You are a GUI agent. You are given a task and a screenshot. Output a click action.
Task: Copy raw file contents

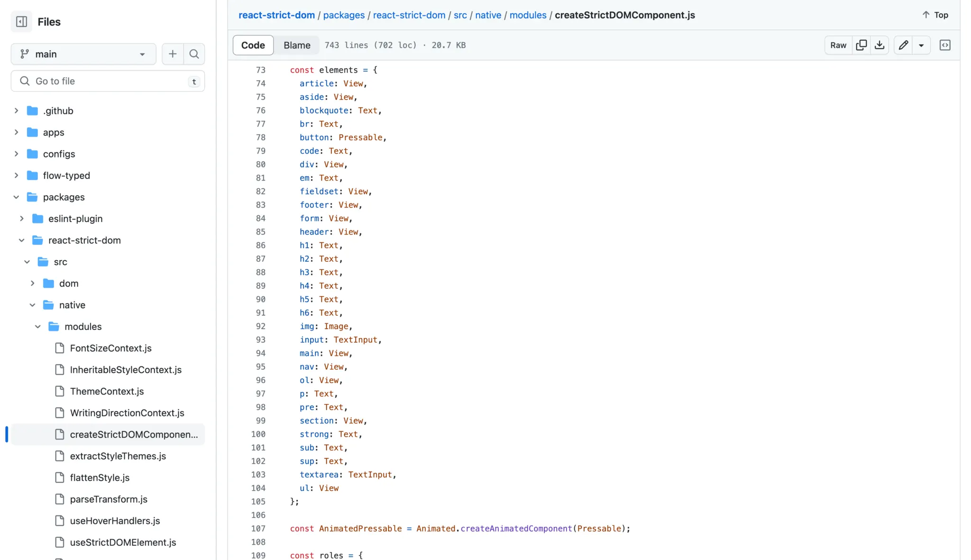(861, 45)
